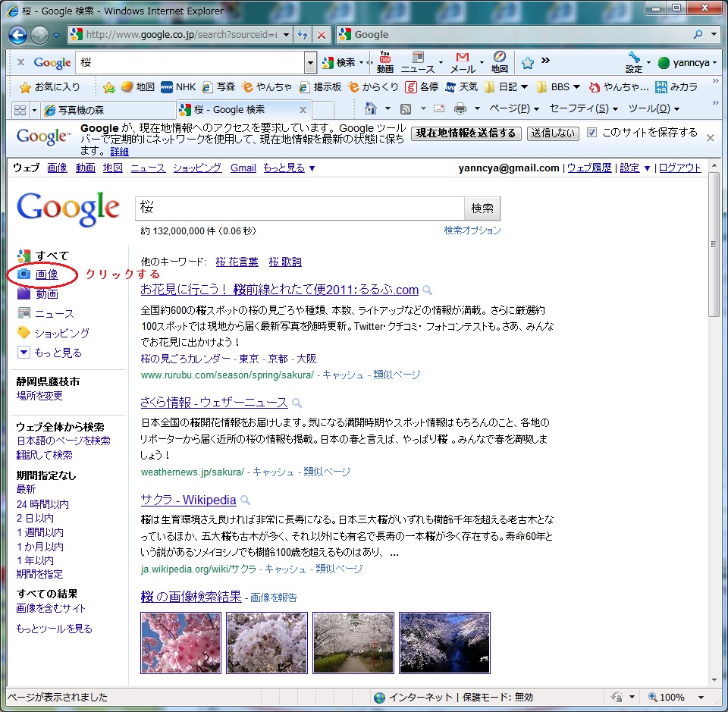The image size is (728, 712).
Task: Open the ページ(P) menu
Action: [514, 108]
